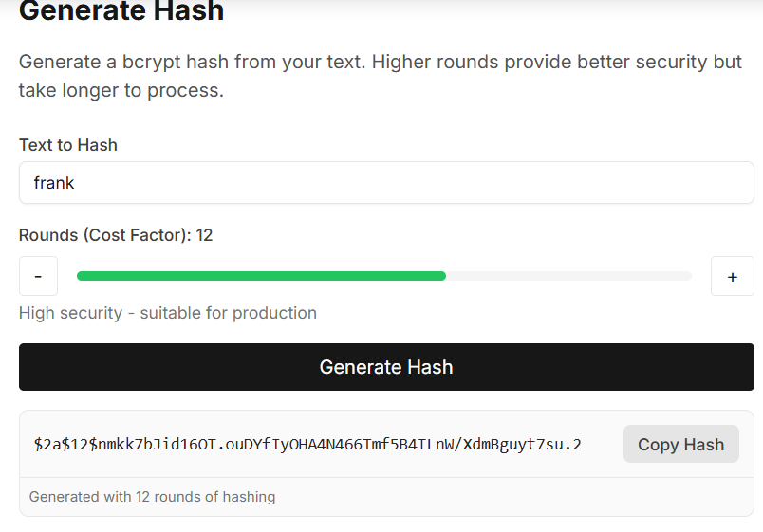Image resolution: width=763 pixels, height=532 pixels.
Task: Click the phrase "take longer to process"
Action: pos(121,91)
